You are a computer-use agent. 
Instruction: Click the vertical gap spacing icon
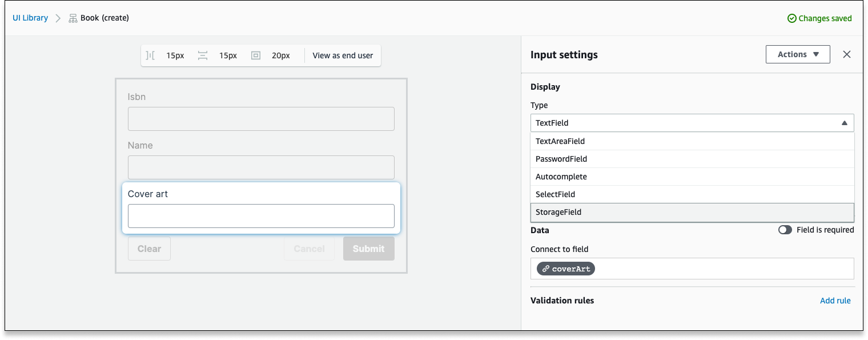(203, 55)
